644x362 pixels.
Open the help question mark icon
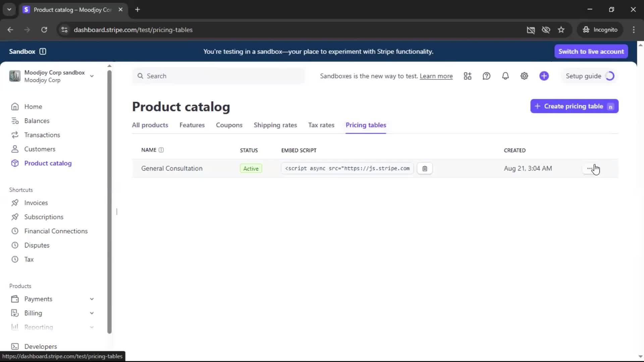pyautogui.click(x=486, y=76)
